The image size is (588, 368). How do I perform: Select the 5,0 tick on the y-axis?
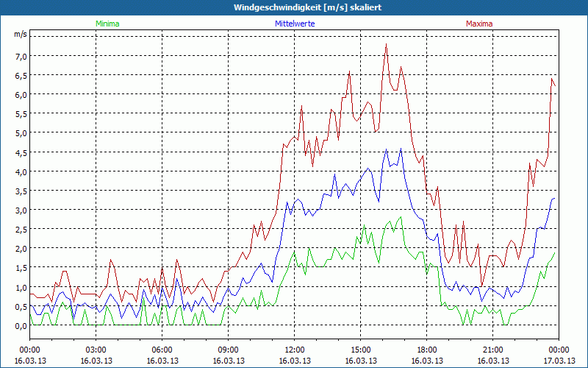[21, 133]
